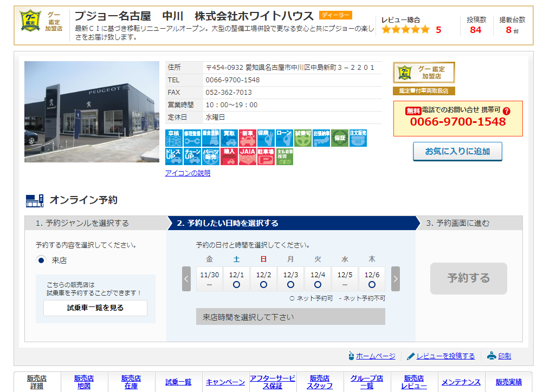Click the 注文販売 order sales icon

point(358,138)
